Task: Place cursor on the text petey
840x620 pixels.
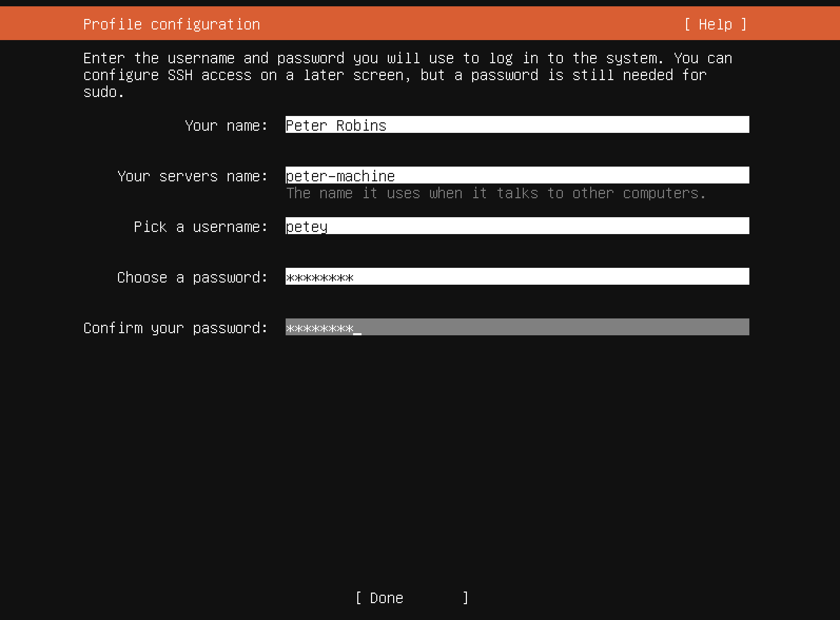Action: click(306, 227)
